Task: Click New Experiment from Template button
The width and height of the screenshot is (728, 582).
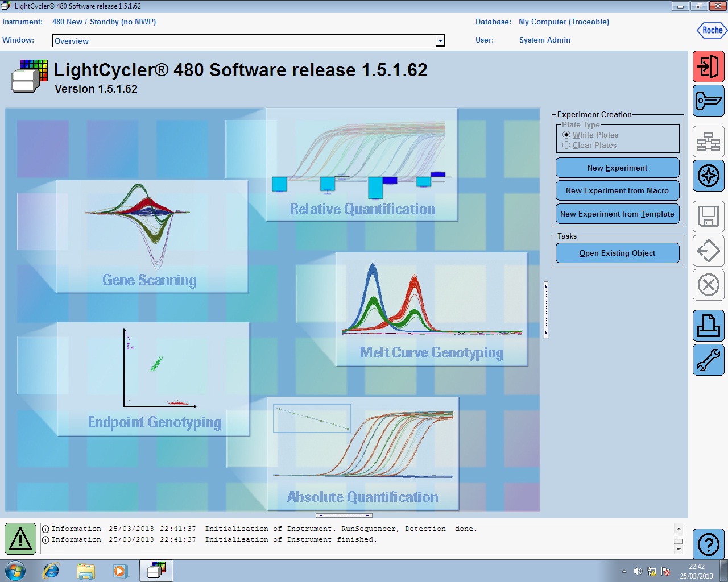Action: [617, 214]
